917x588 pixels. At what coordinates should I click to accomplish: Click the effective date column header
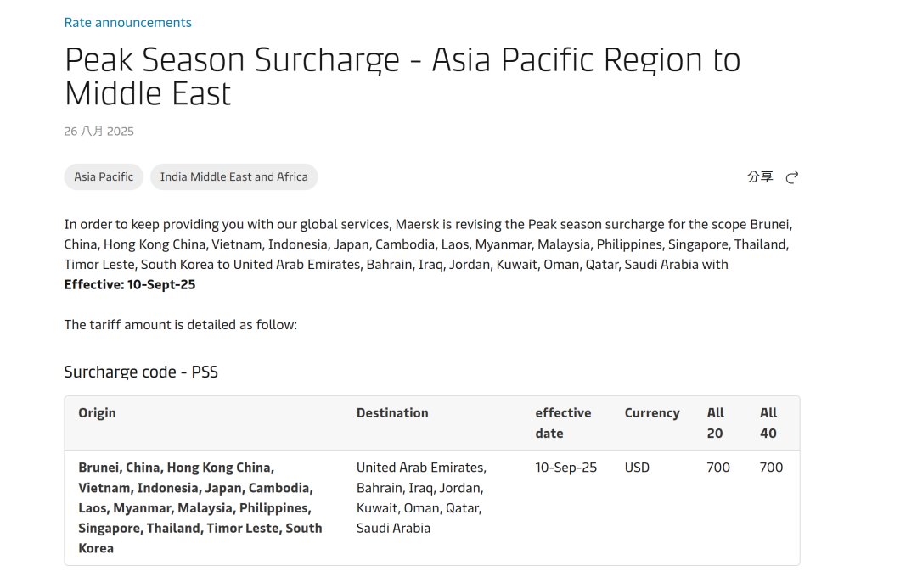coord(563,423)
